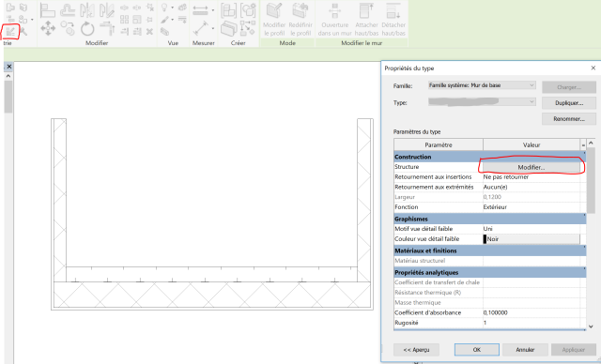Open arrow beside Hide in View lightbulb
Viewport: 601px width, 364px height.
point(172,8)
